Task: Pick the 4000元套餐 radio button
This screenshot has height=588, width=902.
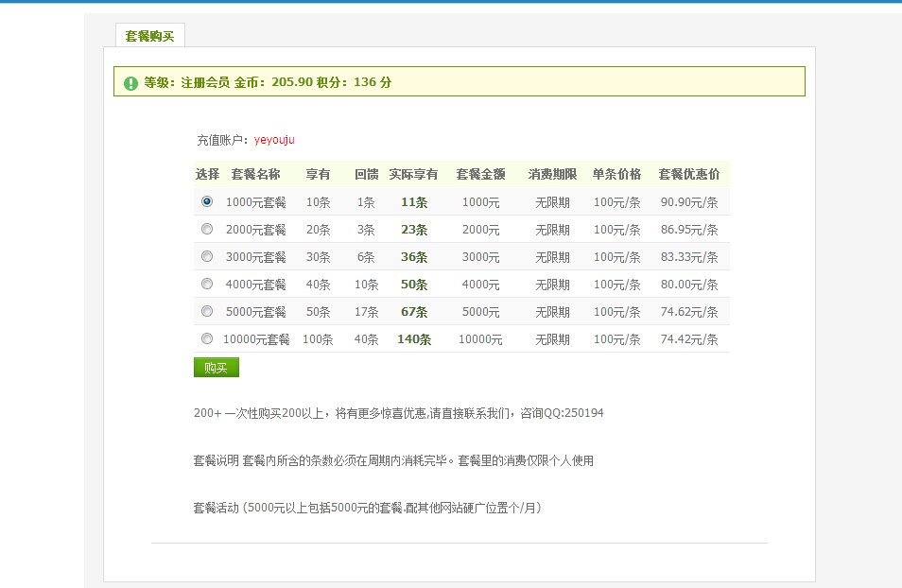Action: click(x=207, y=284)
